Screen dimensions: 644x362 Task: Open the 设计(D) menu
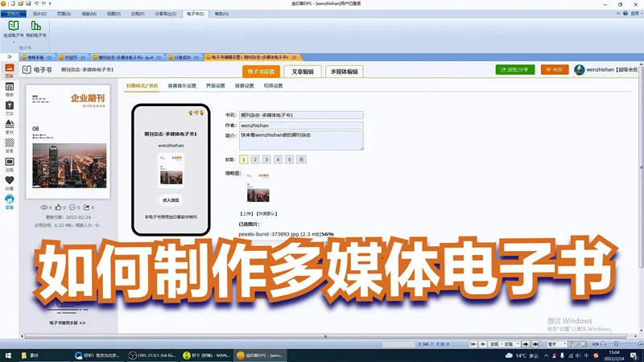coord(39,14)
